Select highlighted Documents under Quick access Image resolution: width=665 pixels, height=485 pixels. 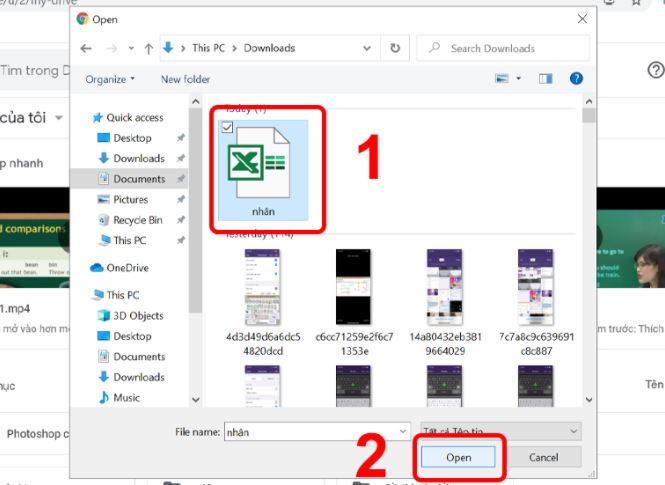click(131, 178)
